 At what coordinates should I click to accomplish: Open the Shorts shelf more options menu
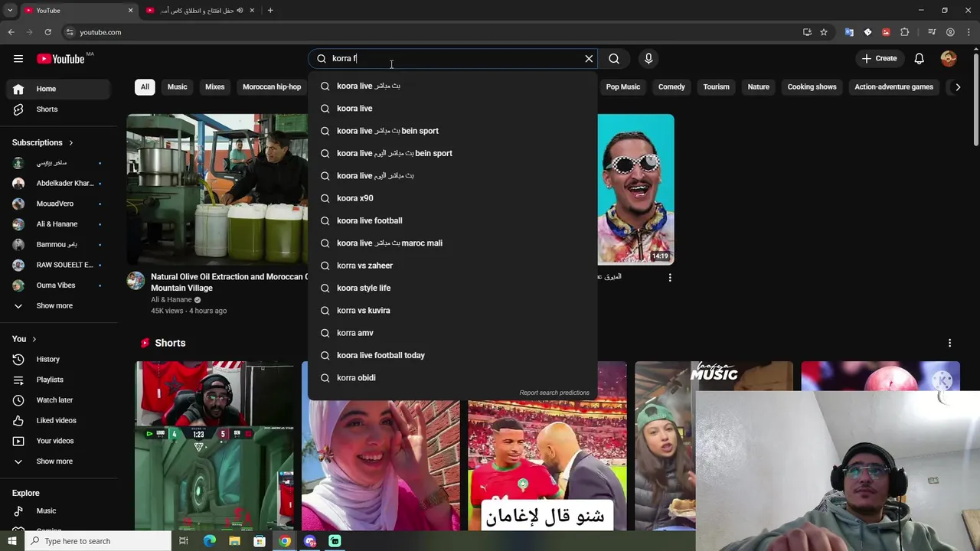coord(949,343)
